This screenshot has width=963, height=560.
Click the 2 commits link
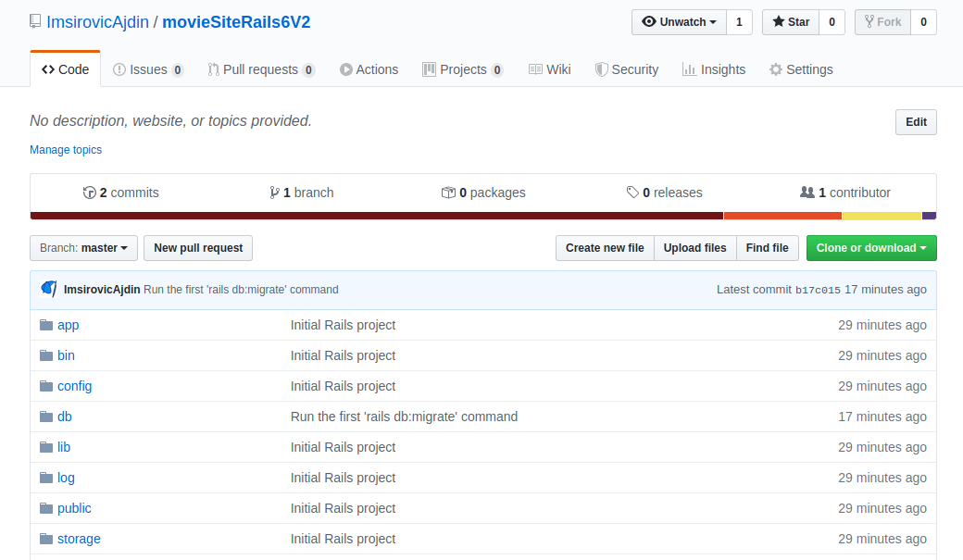click(x=121, y=193)
